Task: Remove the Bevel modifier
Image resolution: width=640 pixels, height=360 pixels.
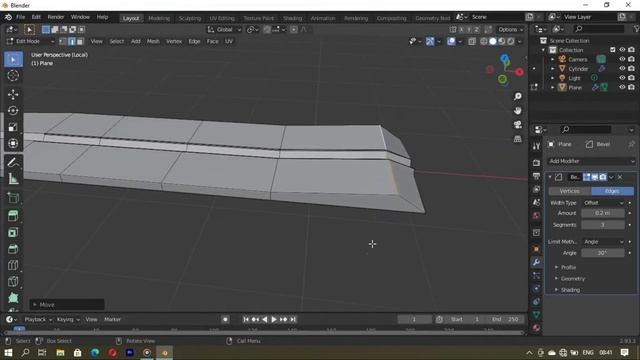Action: coord(620,177)
